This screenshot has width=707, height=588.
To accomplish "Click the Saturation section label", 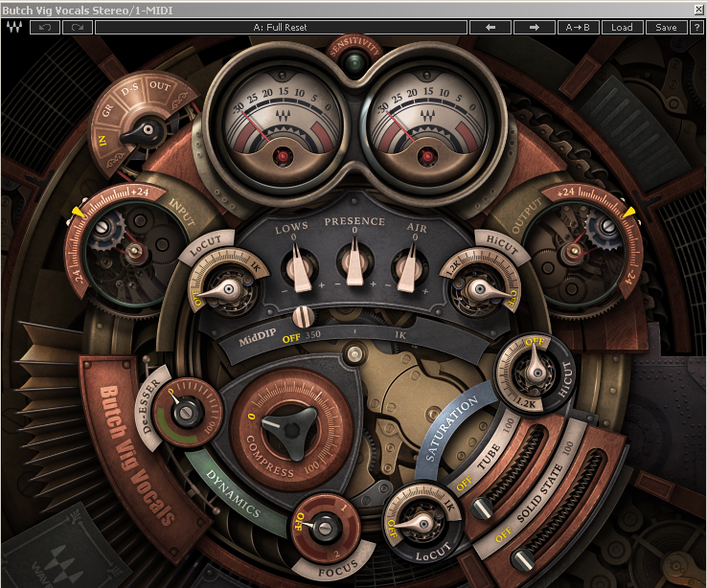I will [452, 428].
